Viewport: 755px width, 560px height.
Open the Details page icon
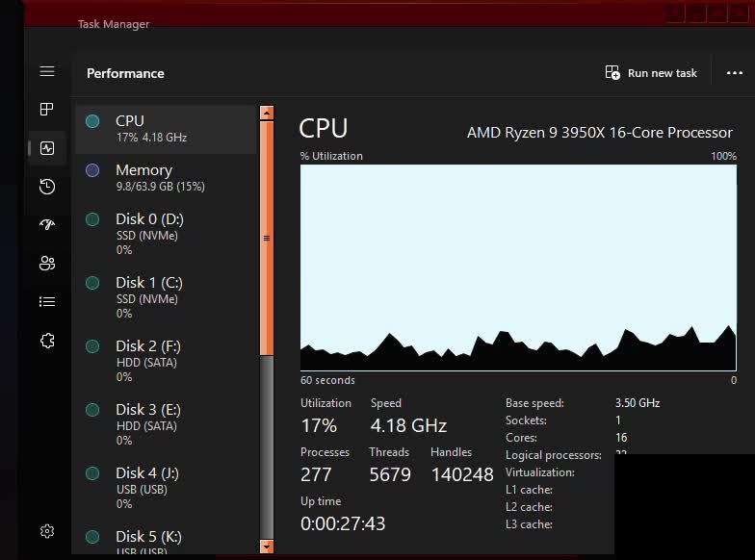tap(47, 302)
